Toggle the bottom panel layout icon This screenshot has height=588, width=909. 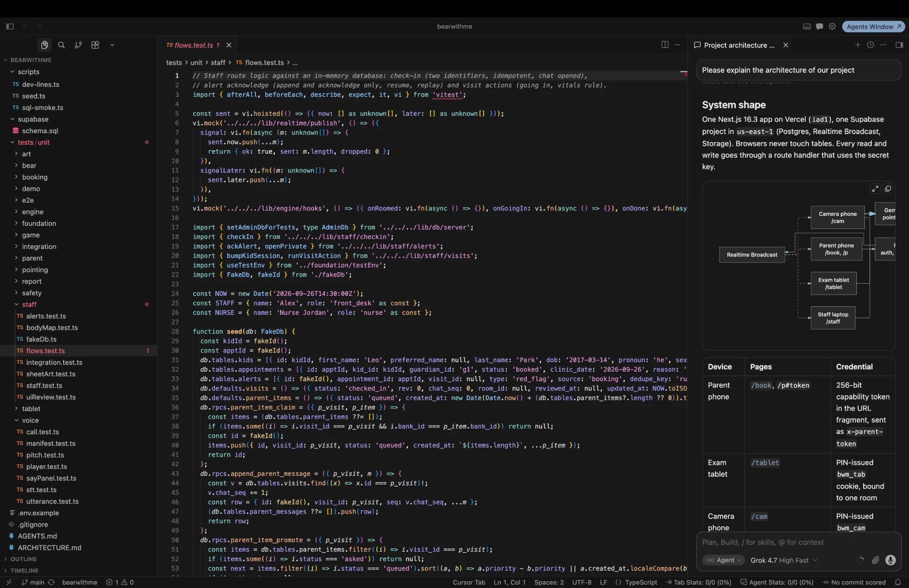pos(807,26)
